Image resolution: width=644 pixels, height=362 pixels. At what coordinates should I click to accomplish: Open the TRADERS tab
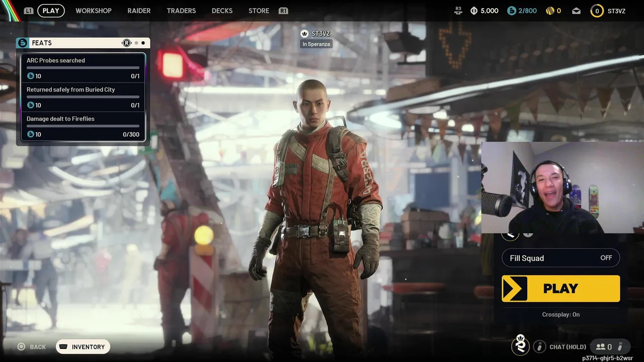181,11
